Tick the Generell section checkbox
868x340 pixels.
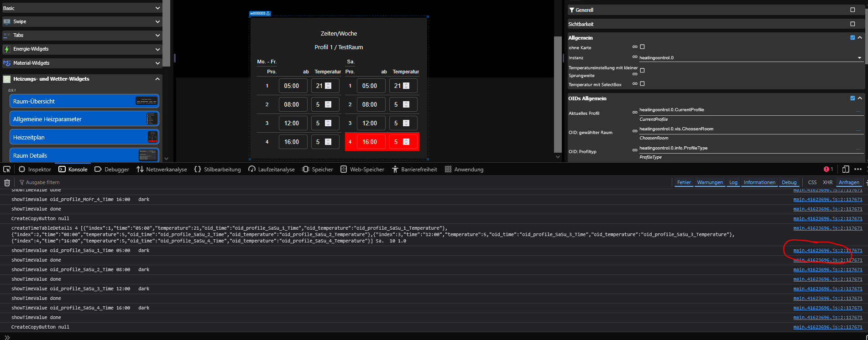tap(852, 10)
